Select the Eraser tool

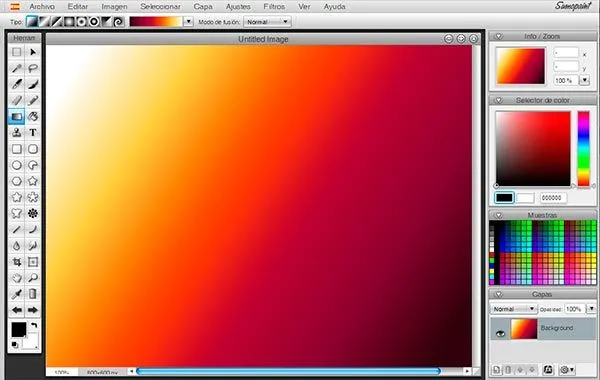16,100
